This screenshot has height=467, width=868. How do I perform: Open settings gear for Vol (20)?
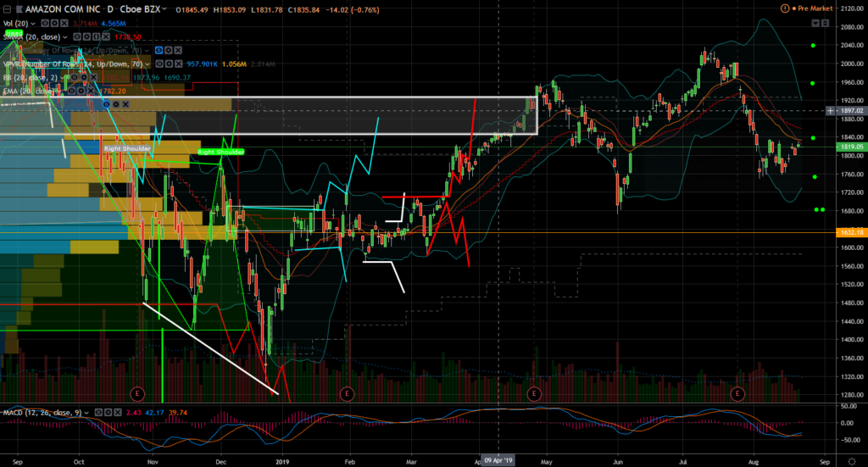pos(55,23)
